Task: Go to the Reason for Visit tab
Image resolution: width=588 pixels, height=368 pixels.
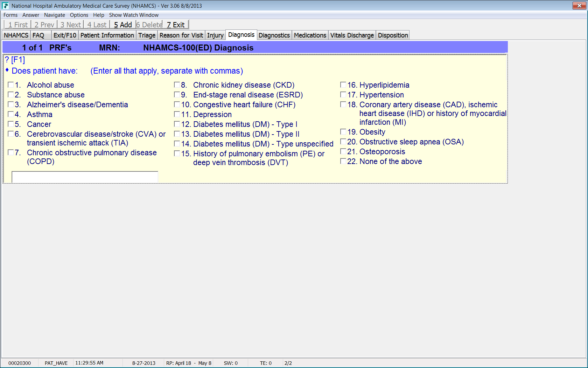Action: (181, 35)
